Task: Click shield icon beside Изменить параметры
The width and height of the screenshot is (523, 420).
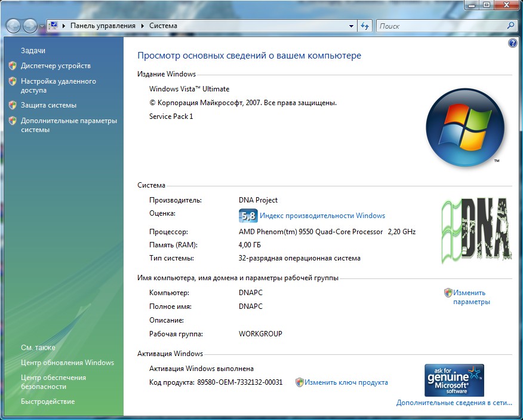Action: click(448, 293)
